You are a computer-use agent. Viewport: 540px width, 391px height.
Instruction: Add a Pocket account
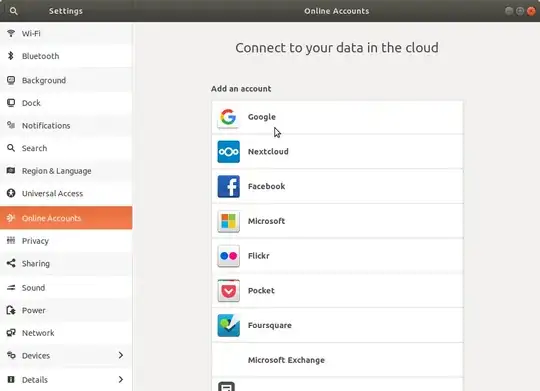(338, 291)
